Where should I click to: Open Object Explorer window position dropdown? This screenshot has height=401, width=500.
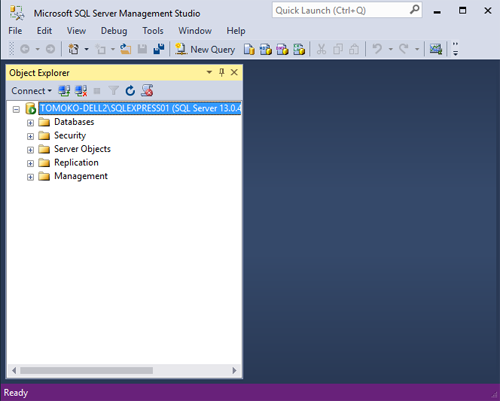(209, 72)
